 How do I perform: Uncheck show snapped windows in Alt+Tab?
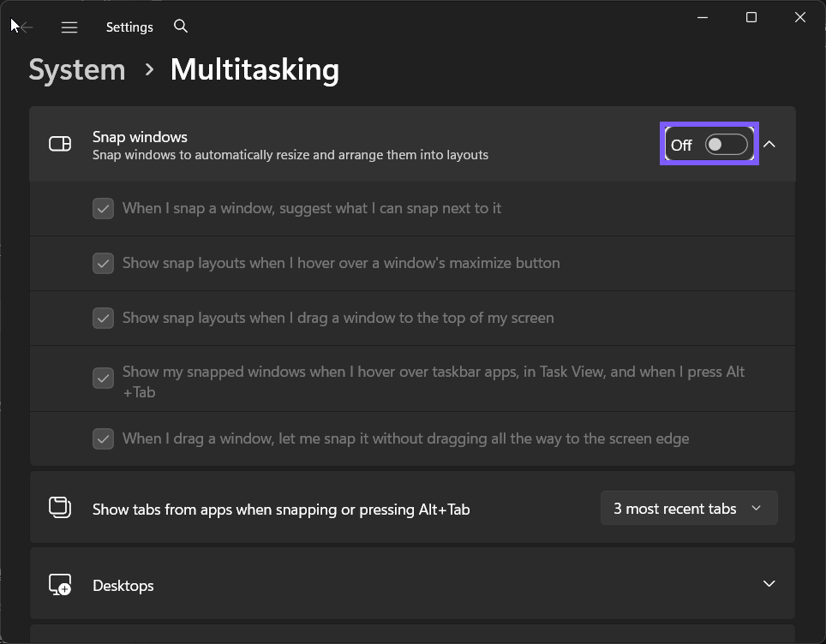103,378
